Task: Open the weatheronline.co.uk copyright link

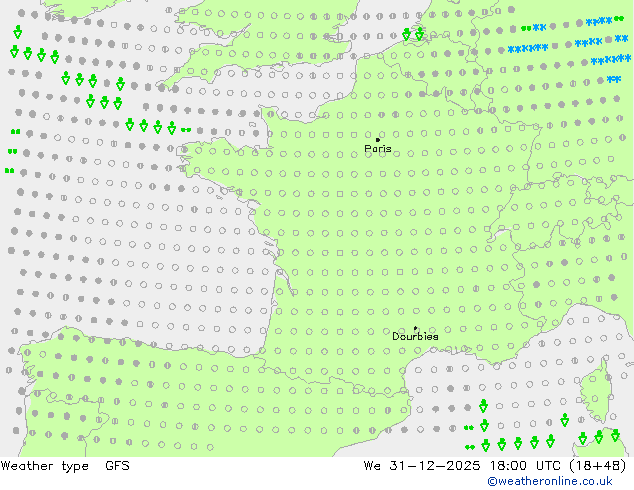Action: (550, 481)
